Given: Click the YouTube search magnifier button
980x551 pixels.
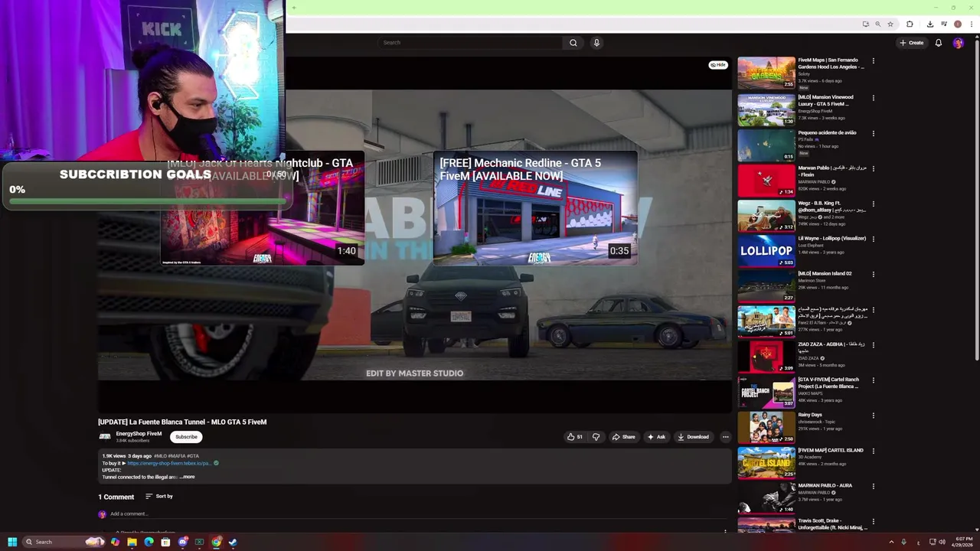Looking at the screenshot, I should 573,43.
